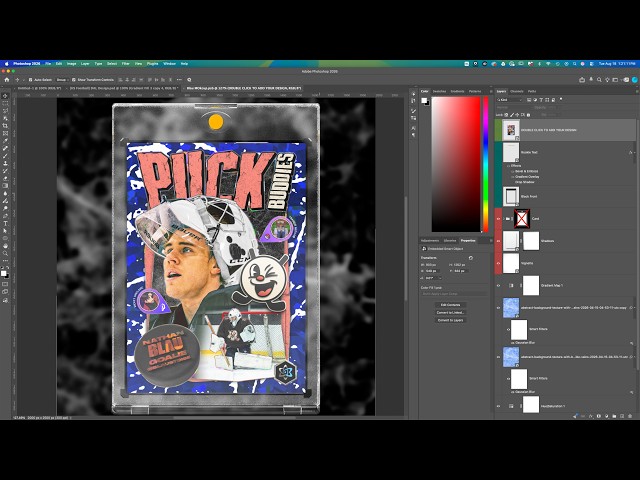Select the Eyedropper tool
Viewport: 640px width, 480px height.
(x=5, y=141)
